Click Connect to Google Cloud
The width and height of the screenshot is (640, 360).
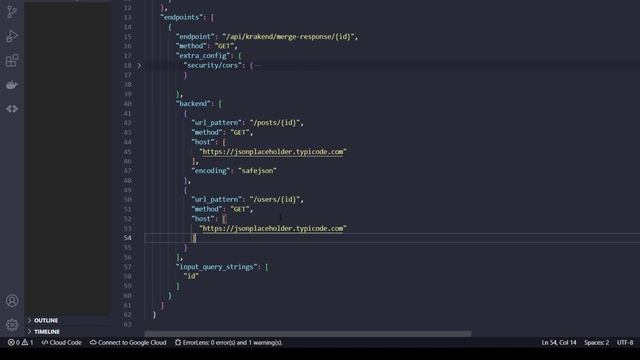click(128, 342)
